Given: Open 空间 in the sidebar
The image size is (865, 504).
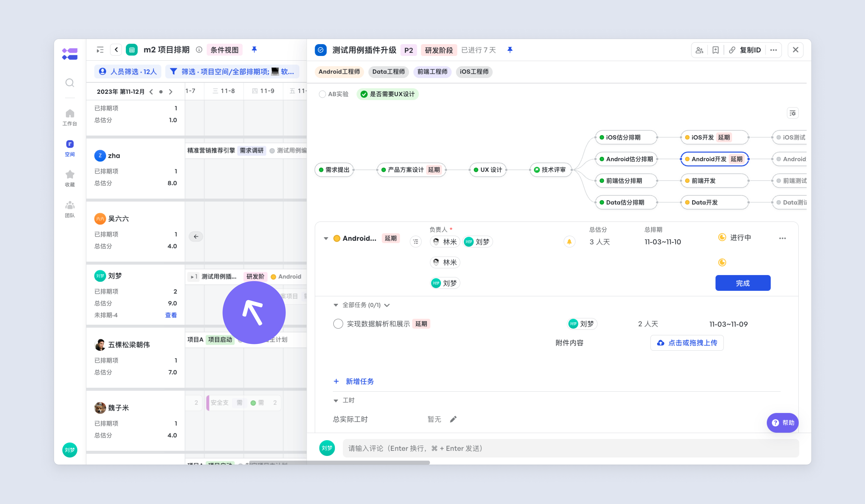Looking at the screenshot, I should point(70,148).
